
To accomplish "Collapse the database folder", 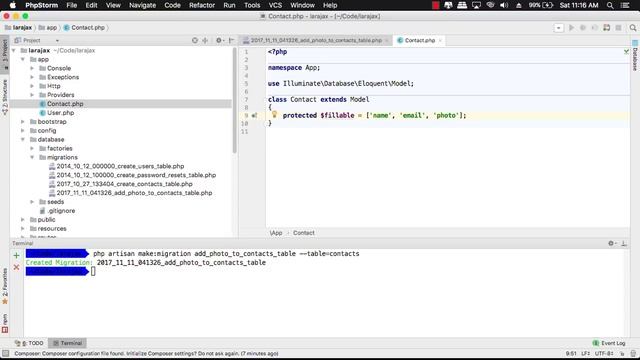I will click(x=23, y=140).
